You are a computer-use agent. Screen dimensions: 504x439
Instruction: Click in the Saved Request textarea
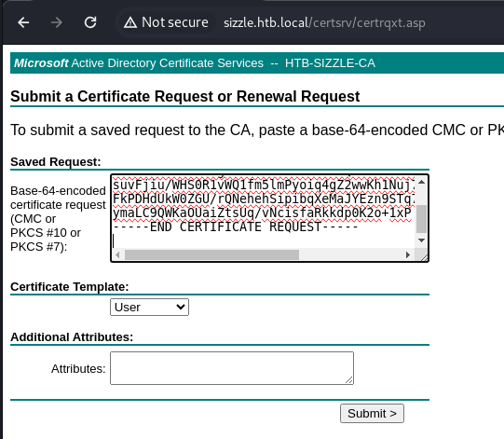pyautogui.click(x=263, y=213)
